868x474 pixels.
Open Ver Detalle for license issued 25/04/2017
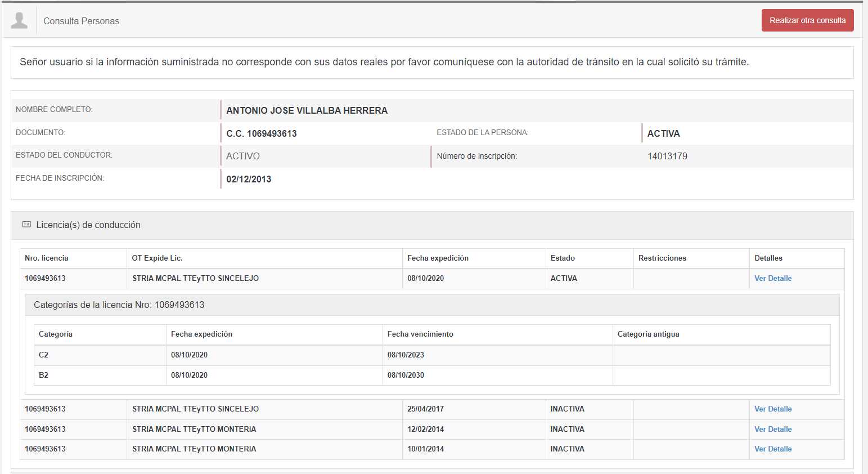772,409
